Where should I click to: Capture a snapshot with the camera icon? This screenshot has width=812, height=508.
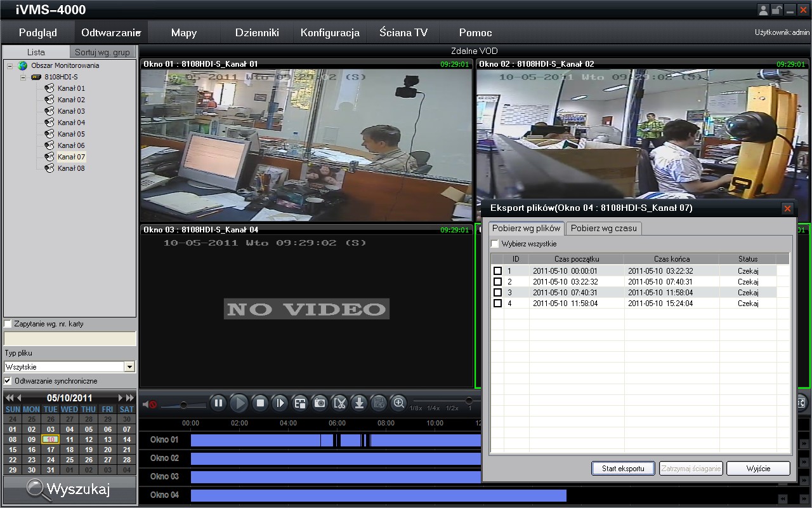tap(320, 403)
